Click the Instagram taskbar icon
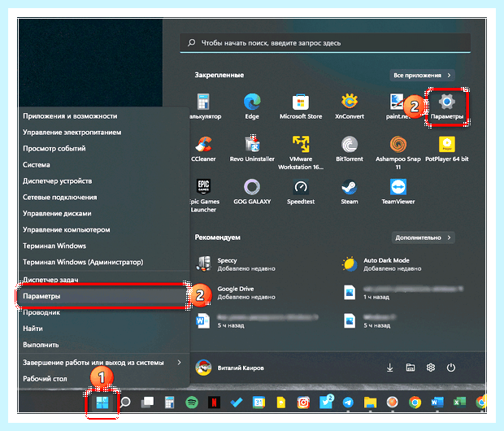 tap(303, 402)
